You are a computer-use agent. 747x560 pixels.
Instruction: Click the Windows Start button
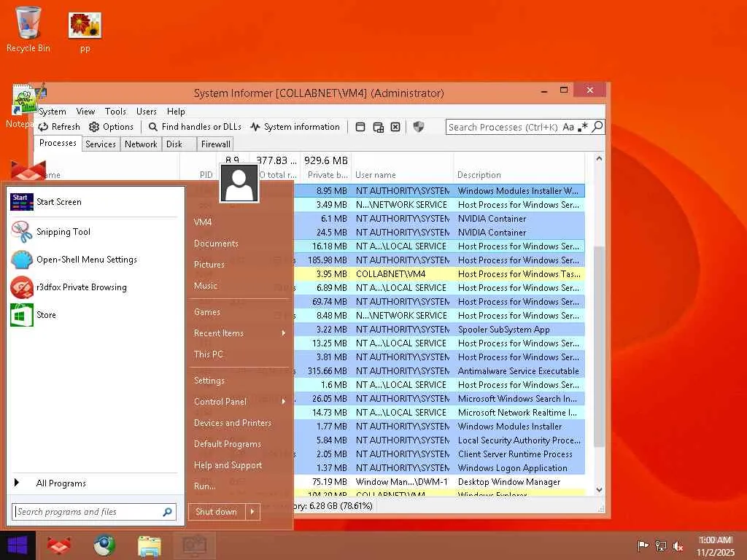coord(18,545)
